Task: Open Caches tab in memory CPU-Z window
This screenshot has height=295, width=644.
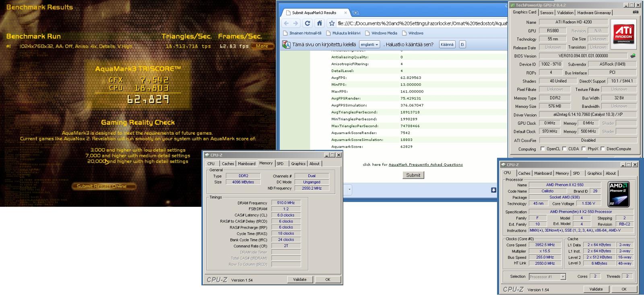Action: point(228,163)
